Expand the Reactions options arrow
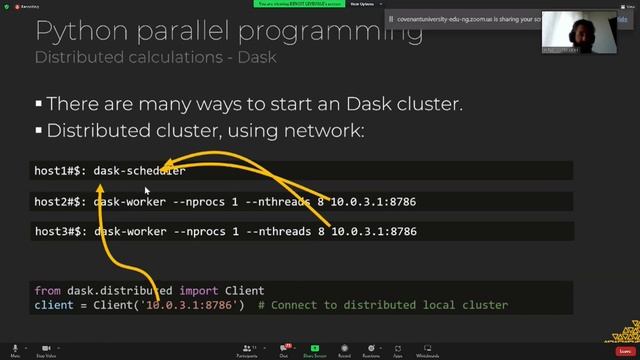The height and width of the screenshot is (360, 640). tap(381, 348)
